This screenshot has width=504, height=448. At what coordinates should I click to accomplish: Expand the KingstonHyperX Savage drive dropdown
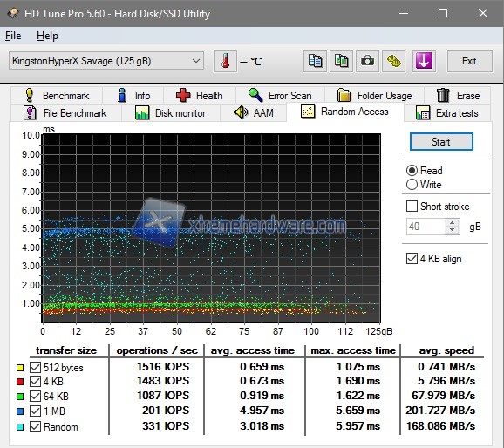106,61
